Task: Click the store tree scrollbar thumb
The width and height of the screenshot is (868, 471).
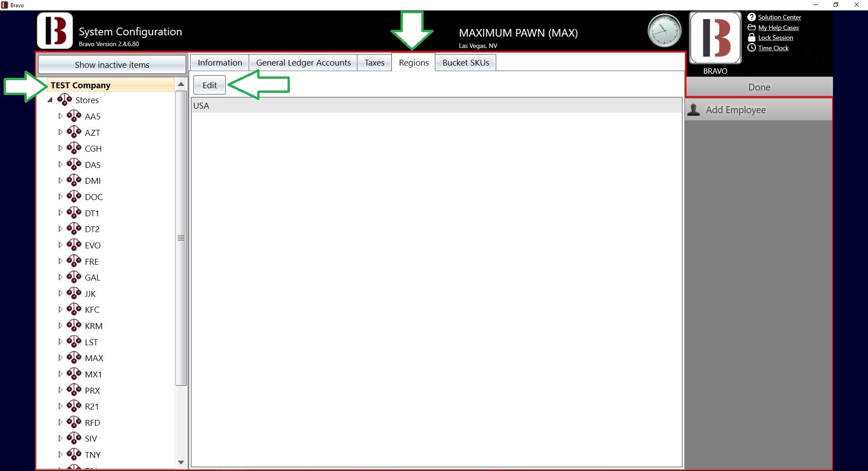Action: click(181, 238)
